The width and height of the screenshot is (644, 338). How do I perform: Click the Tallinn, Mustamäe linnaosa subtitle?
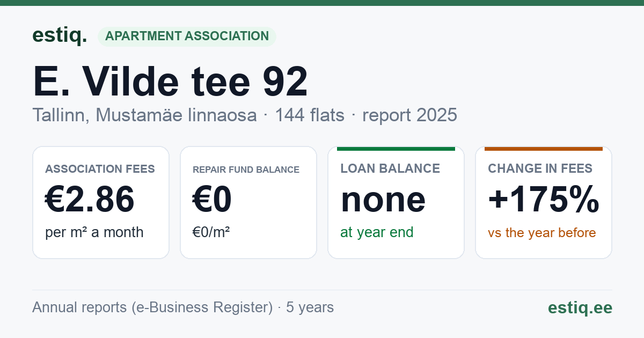pyautogui.click(x=144, y=115)
